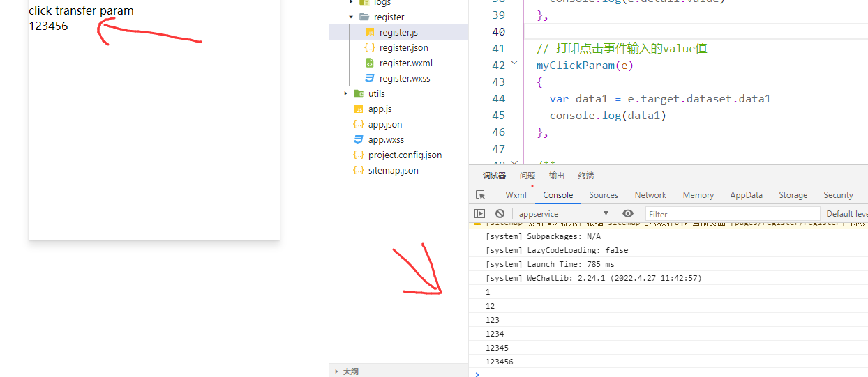Click line number 44 in editor gutter
The image size is (868, 377).
(498, 99)
